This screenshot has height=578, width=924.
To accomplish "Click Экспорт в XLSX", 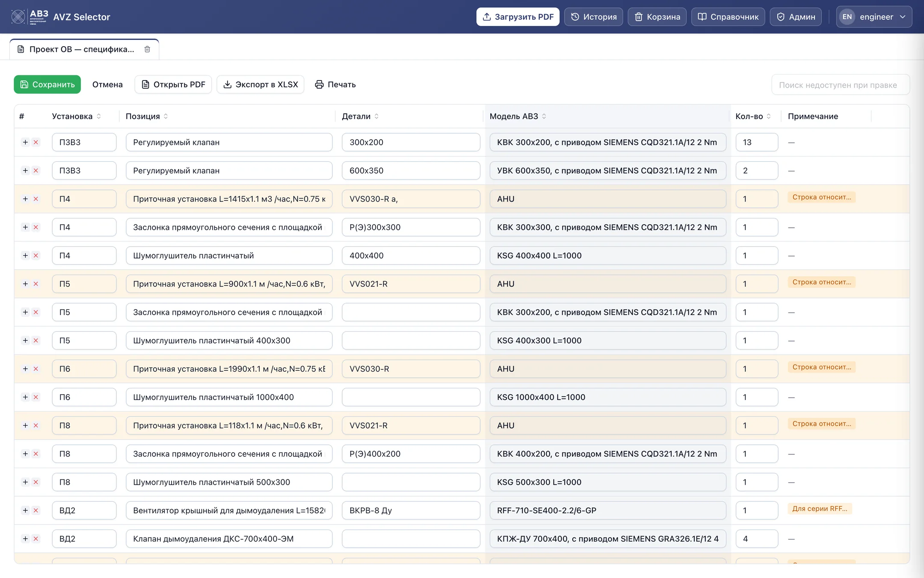I will (x=261, y=84).
